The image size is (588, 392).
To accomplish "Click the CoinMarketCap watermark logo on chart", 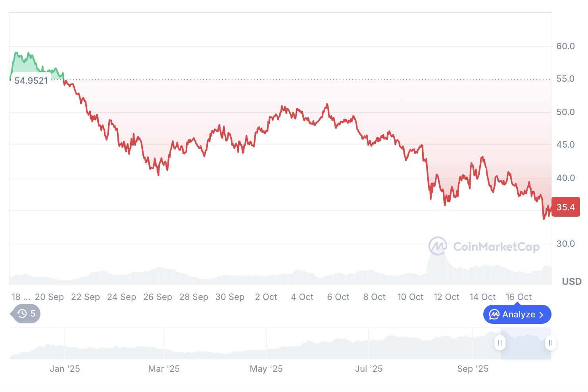I will point(438,246).
